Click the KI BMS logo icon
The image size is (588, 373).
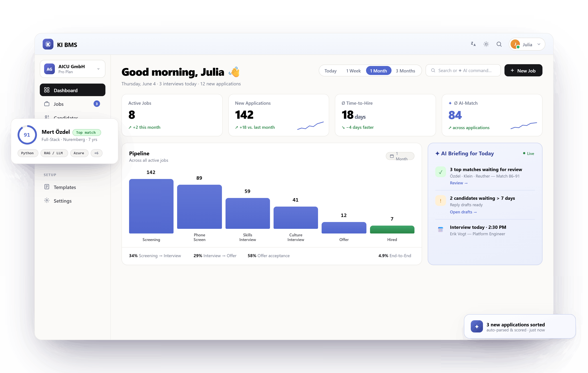click(x=48, y=44)
